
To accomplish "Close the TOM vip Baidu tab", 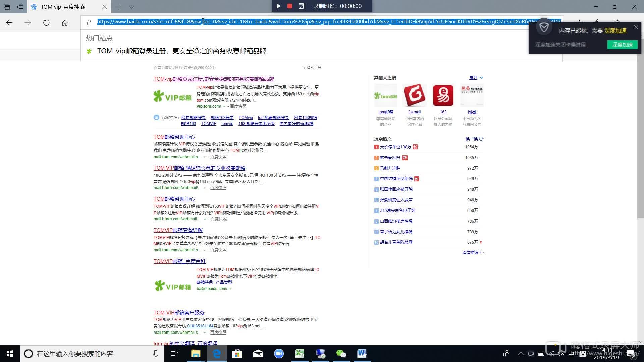I will (x=104, y=7).
